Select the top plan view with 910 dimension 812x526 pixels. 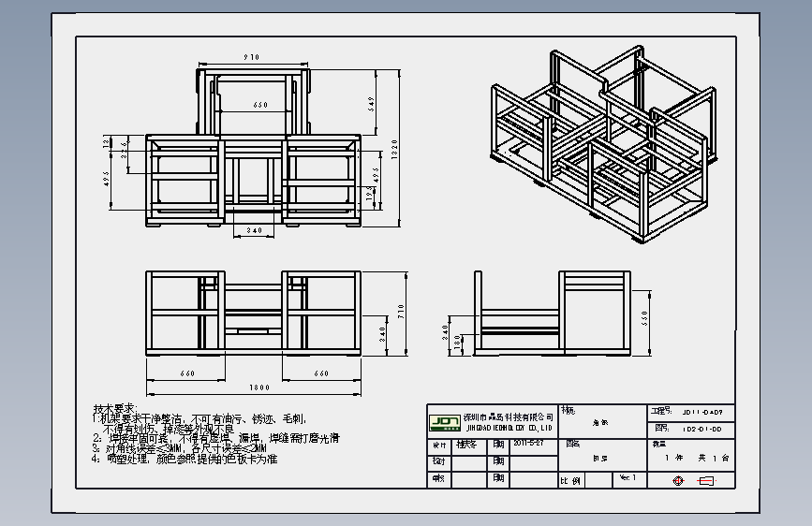coord(253,148)
